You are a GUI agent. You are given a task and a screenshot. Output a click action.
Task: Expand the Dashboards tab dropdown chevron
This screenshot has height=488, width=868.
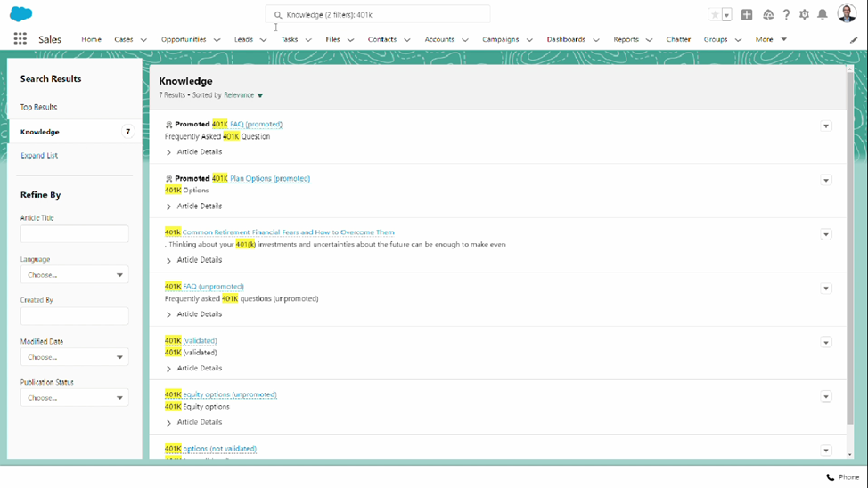tap(596, 40)
